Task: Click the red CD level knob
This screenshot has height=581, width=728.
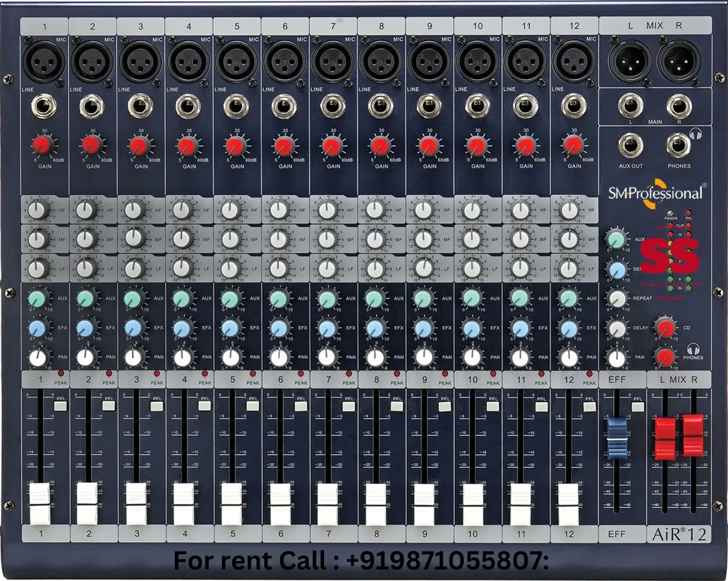Action: tap(667, 327)
